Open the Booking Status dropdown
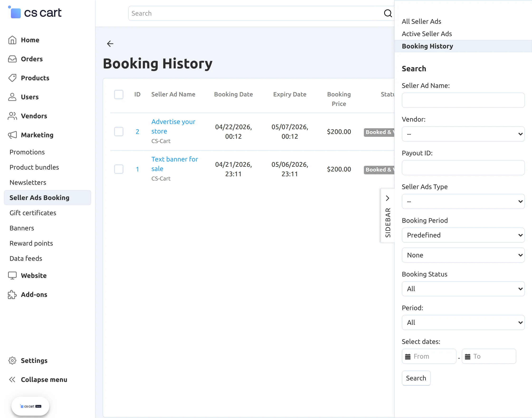Viewport: 532px width, 418px height. click(x=463, y=289)
